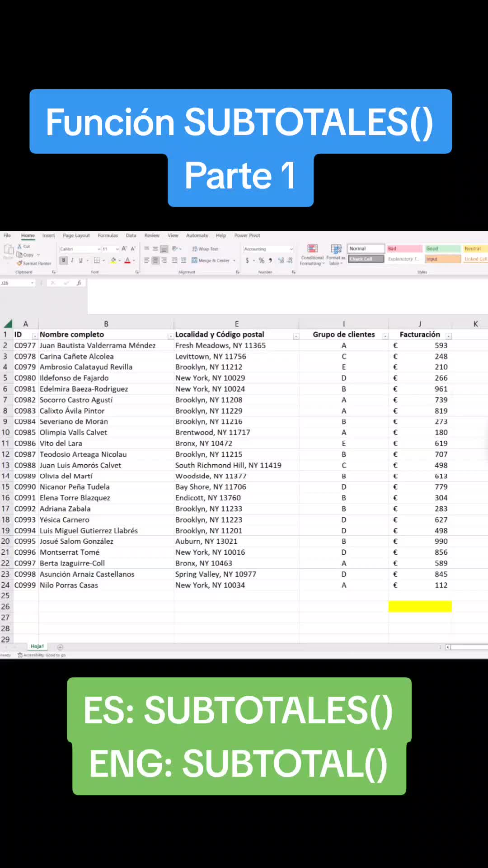Viewport: 488px width, 868px height.
Task: Increase font size with the large A icon
Action: pyautogui.click(x=124, y=249)
